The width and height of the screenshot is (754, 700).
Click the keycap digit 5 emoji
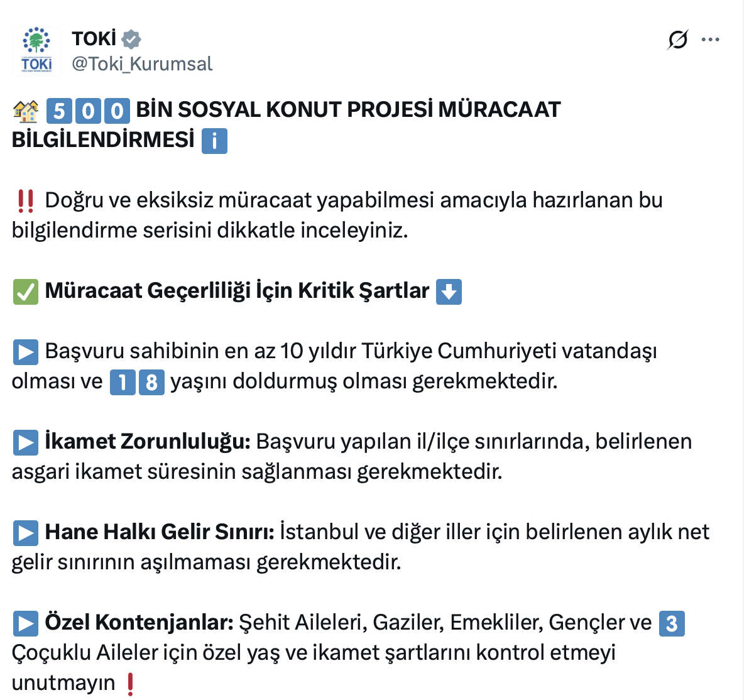[59, 111]
